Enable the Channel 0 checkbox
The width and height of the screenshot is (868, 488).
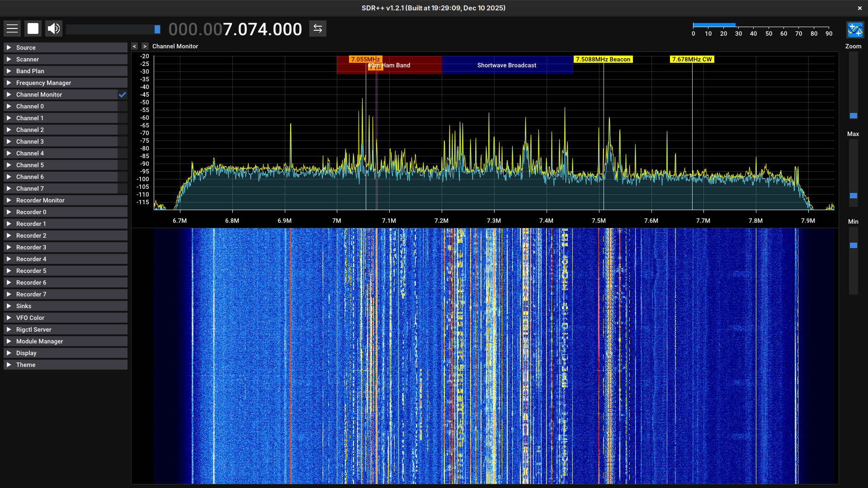coord(123,107)
